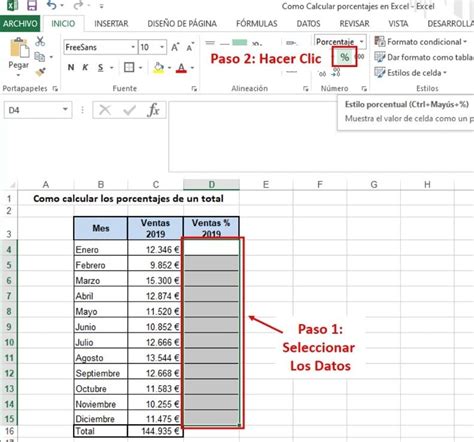Click the cell containing 15.300 €
This screenshot has width=474, height=442.
155,280
